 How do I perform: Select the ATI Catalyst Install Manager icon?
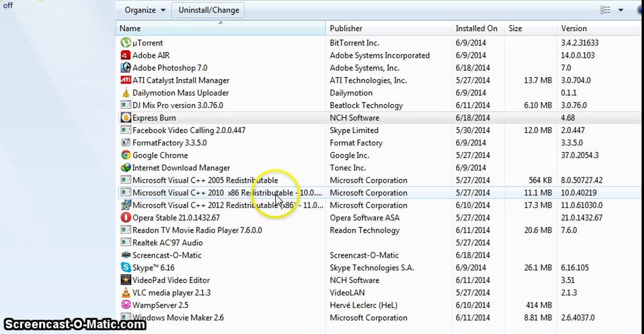click(125, 80)
